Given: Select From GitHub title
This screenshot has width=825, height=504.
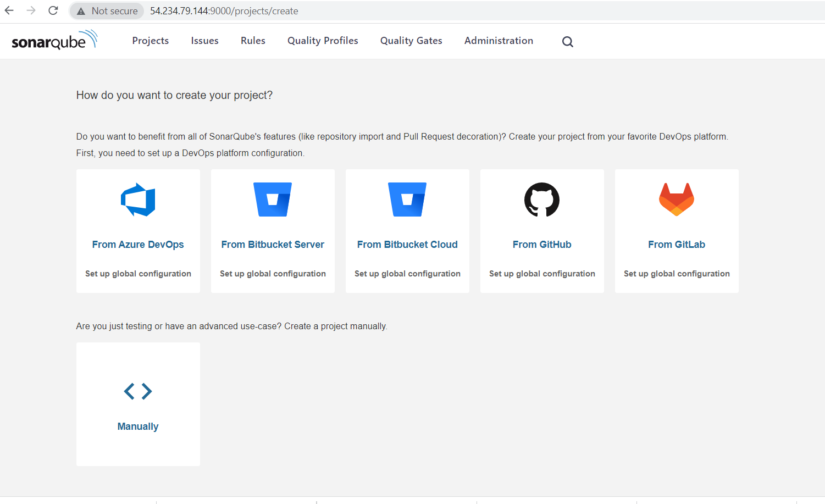Looking at the screenshot, I should (x=542, y=245).
